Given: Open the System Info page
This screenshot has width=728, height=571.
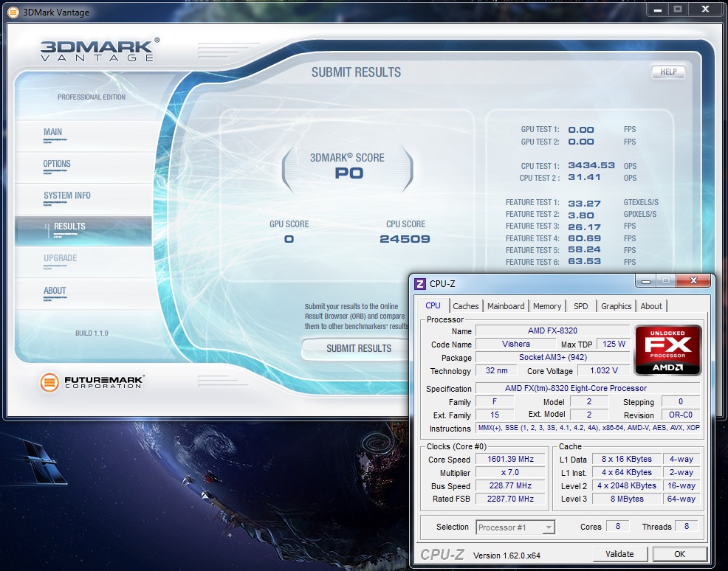Looking at the screenshot, I should pos(67,195).
